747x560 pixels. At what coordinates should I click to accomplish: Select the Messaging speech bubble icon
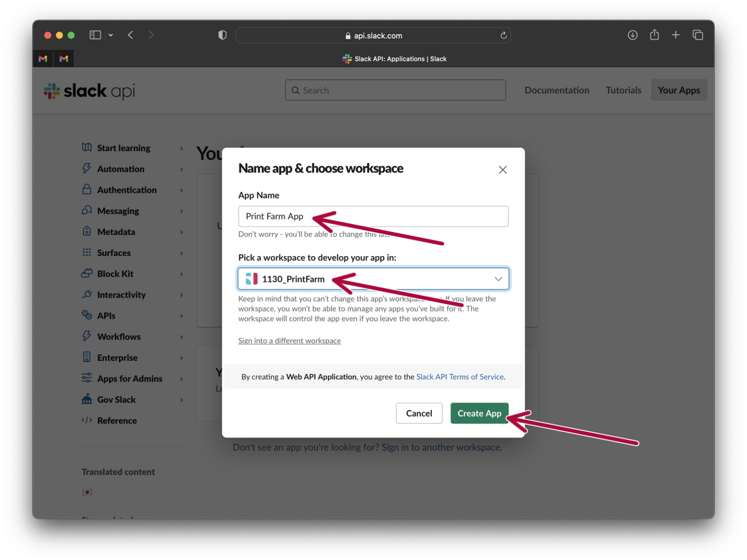click(x=87, y=210)
